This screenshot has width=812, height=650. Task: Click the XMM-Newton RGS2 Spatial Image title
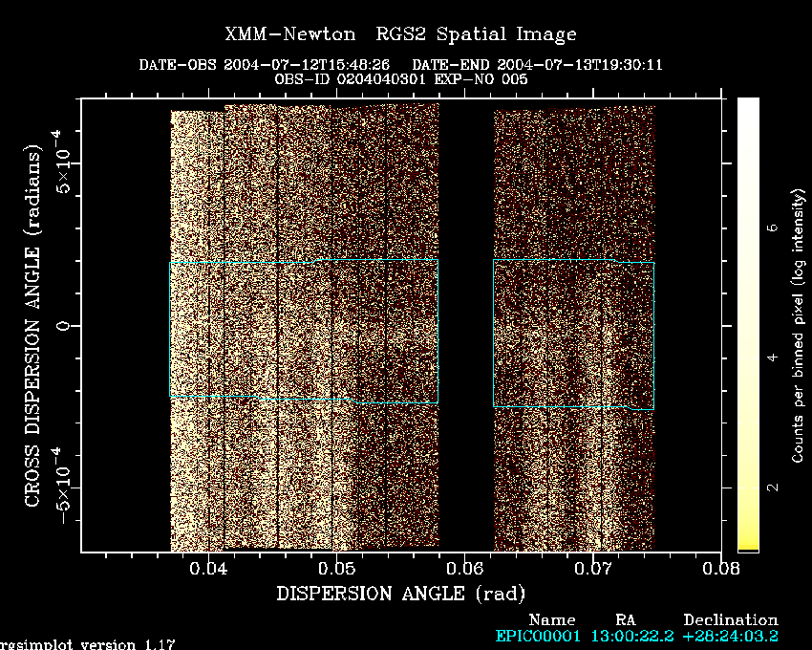click(400, 34)
